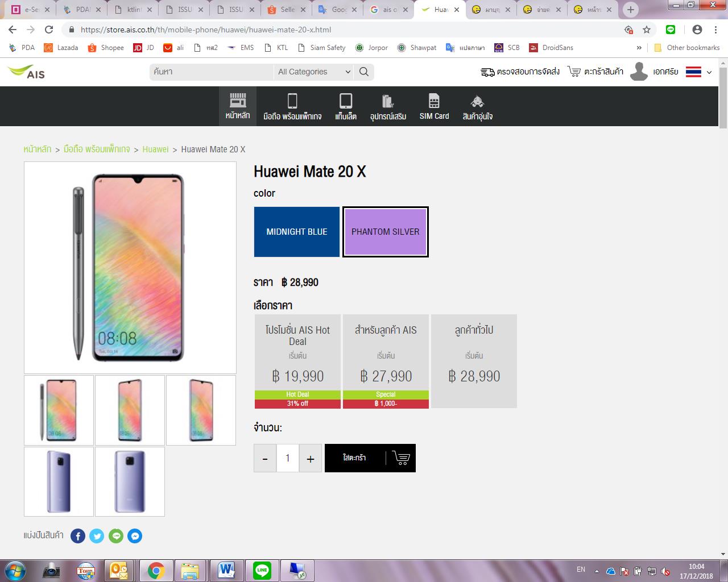This screenshot has width=728, height=582.
Task: Click the browser address bar
Action: [x=341, y=30]
